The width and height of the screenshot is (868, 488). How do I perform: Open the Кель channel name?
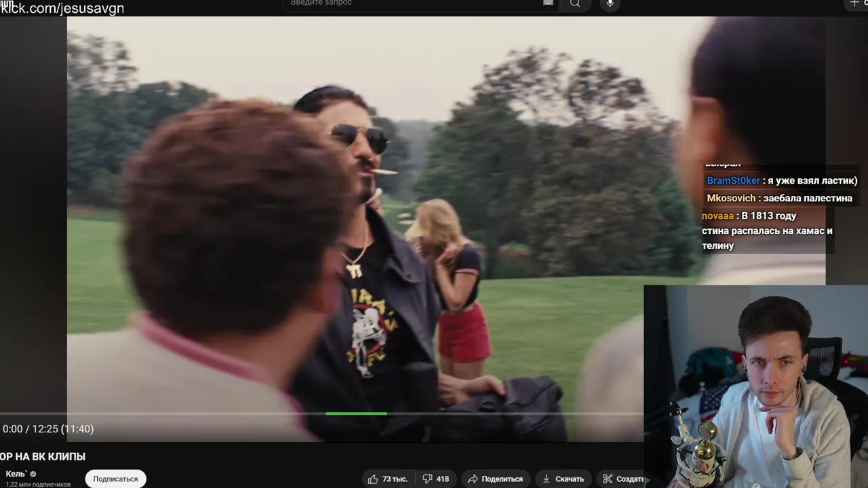tap(16, 474)
